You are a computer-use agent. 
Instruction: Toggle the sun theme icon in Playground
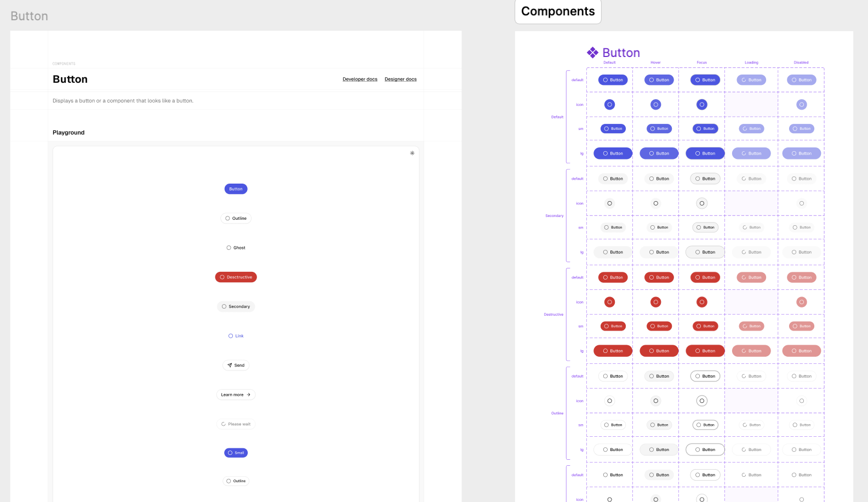412,153
